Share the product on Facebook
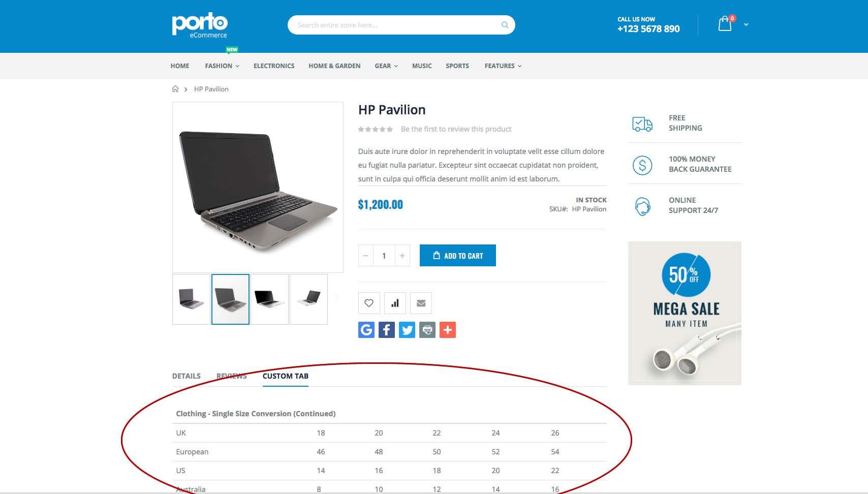868x494 pixels. pyautogui.click(x=386, y=329)
